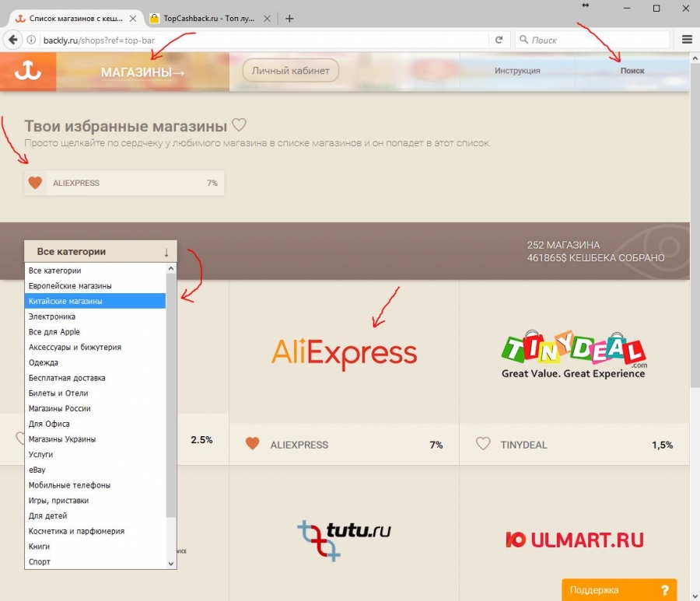Click ALIEXPRESS name in favorites list
The height and width of the screenshot is (601, 700).
[76, 183]
